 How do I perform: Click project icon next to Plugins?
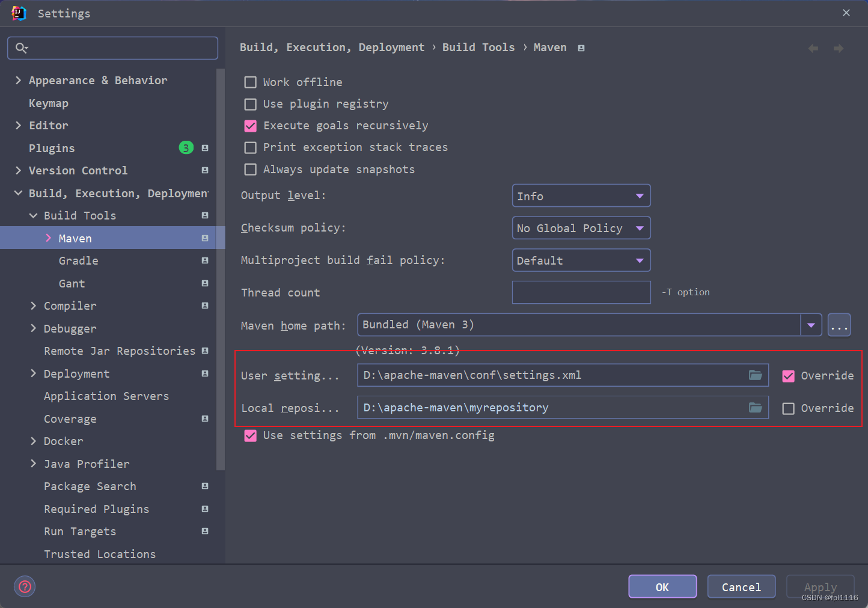pos(205,148)
